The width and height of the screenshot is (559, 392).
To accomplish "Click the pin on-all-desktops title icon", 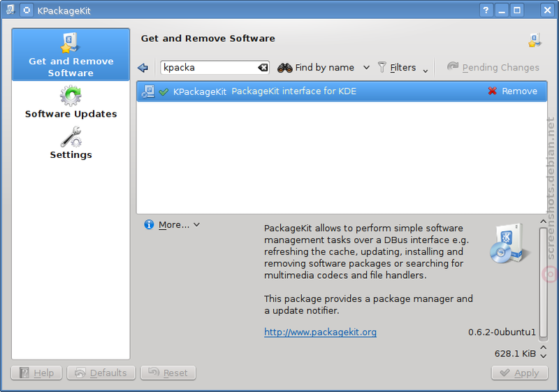I will click(27, 10).
